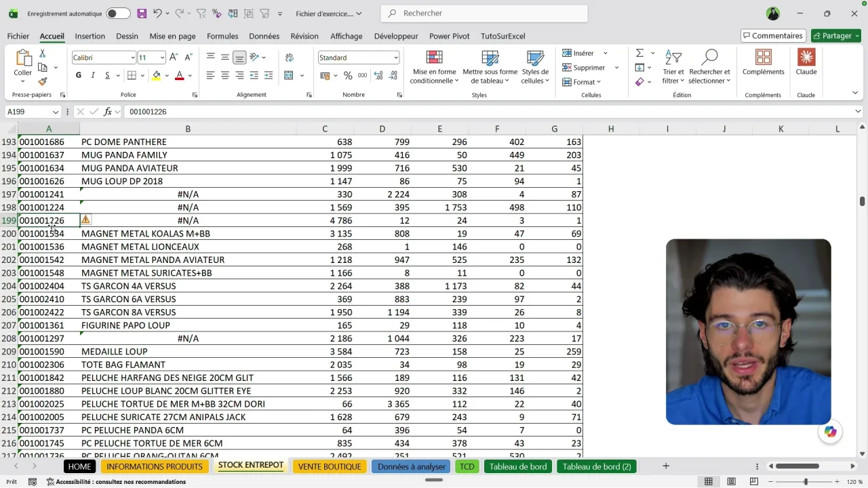Switch to the Formules ribbon tab
868x488 pixels.
222,36
